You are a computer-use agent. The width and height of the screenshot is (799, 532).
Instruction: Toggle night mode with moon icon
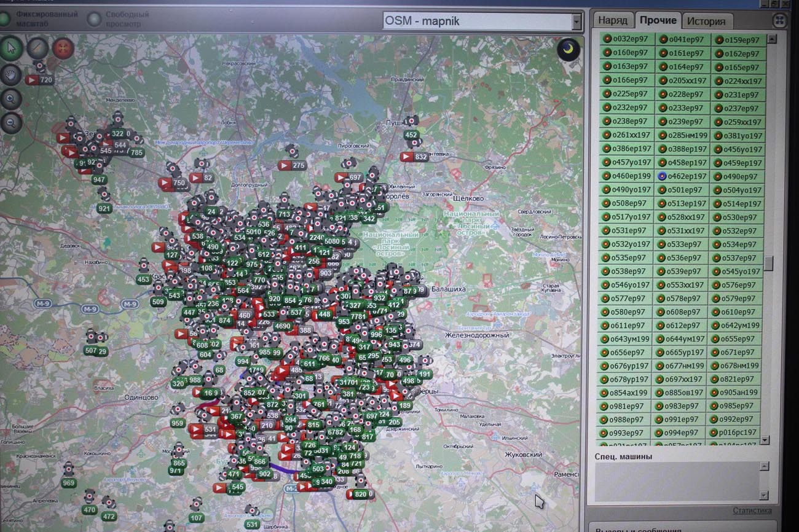569,49
